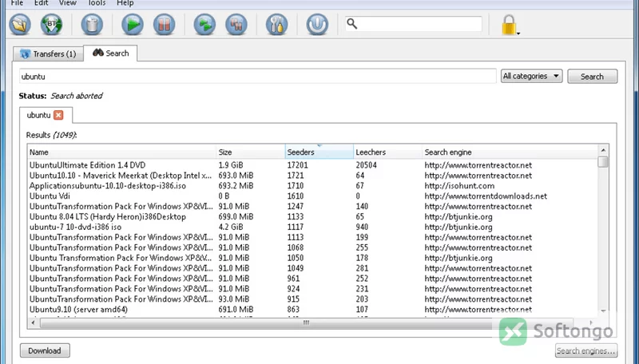Click the http://isohunt.com search engine cell

459,186
